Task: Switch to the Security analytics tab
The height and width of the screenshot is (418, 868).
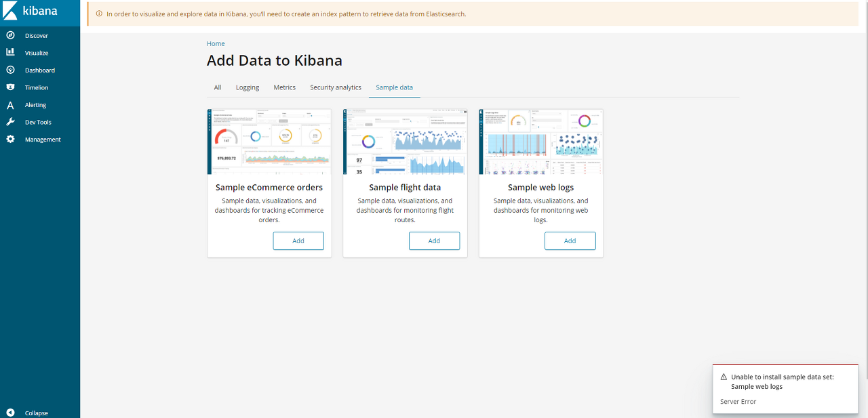Action: (336, 87)
